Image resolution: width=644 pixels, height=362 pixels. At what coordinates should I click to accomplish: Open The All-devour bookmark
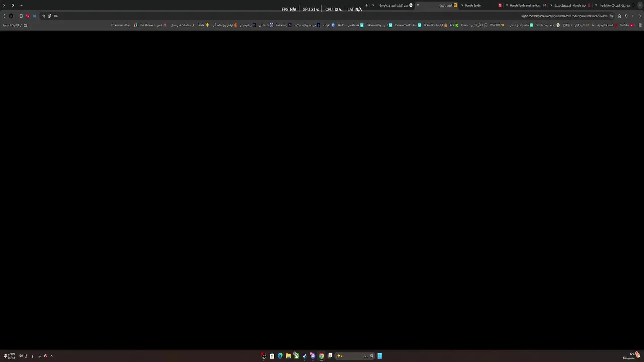pos(153,25)
